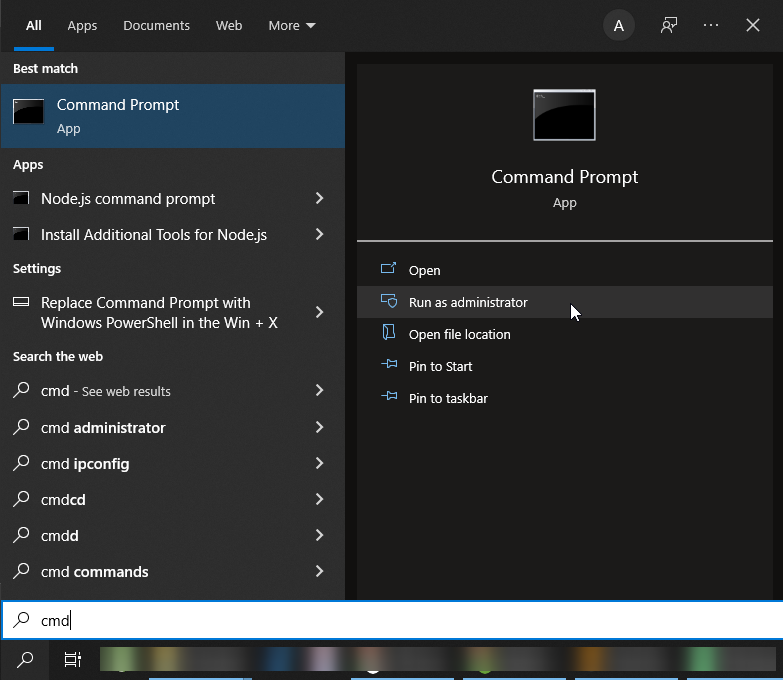Screen dimensions: 783x680
Task: Click the Pin to Start pin icon
Action: coord(389,364)
